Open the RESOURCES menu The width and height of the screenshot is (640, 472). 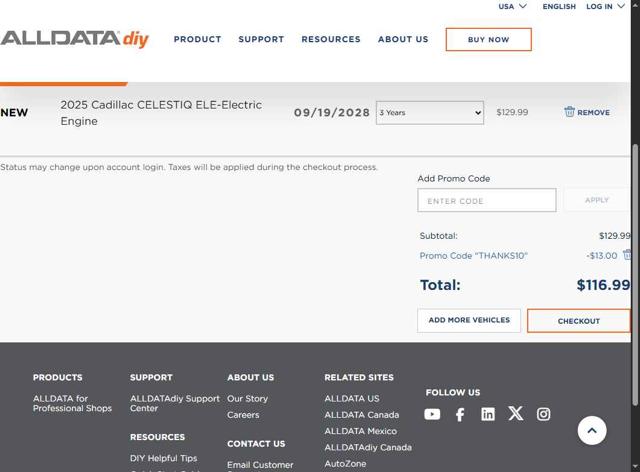pyautogui.click(x=331, y=39)
